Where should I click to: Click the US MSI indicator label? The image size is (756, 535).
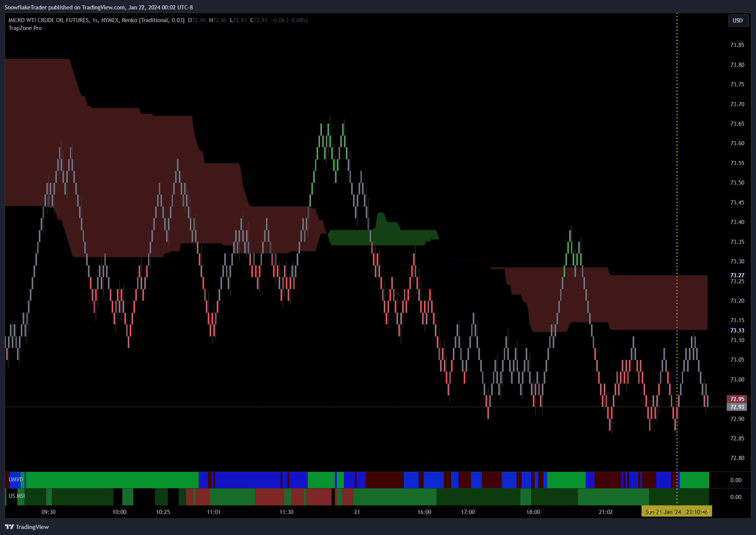tap(17, 496)
